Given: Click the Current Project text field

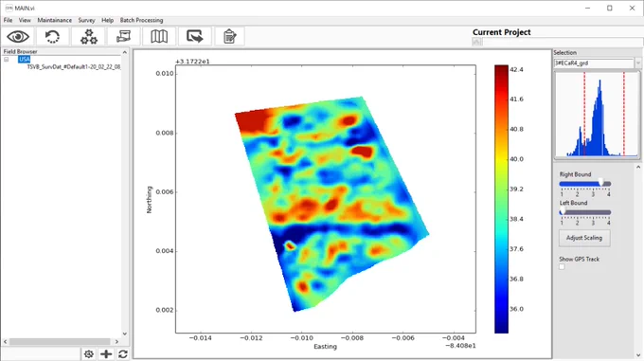Looking at the screenshot, I should point(562,42).
